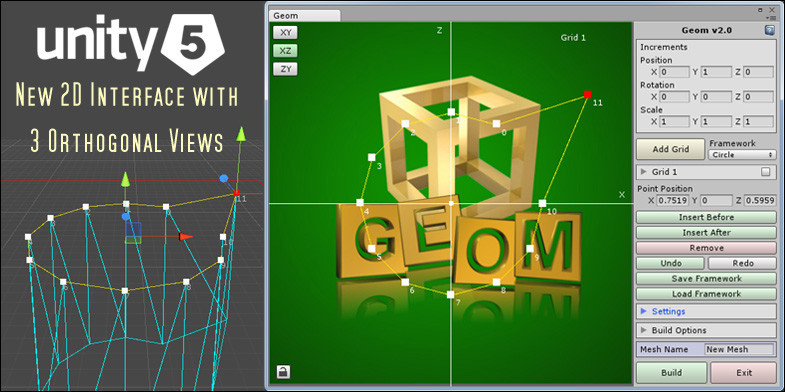This screenshot has width=785, height=392.
Task: Select red point 11 in the Geom viewport
Action: point(588,94)
